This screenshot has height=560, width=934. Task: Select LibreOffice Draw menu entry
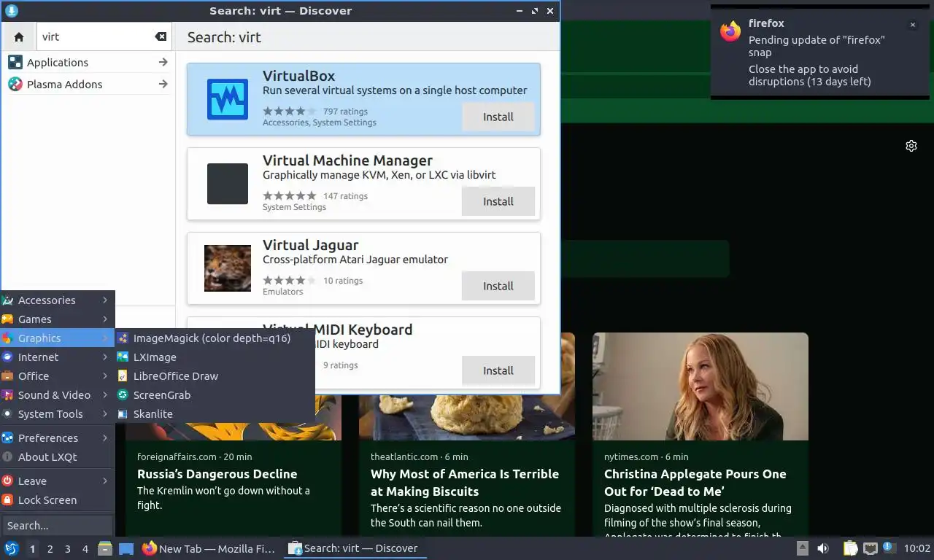tap(215, 376)
